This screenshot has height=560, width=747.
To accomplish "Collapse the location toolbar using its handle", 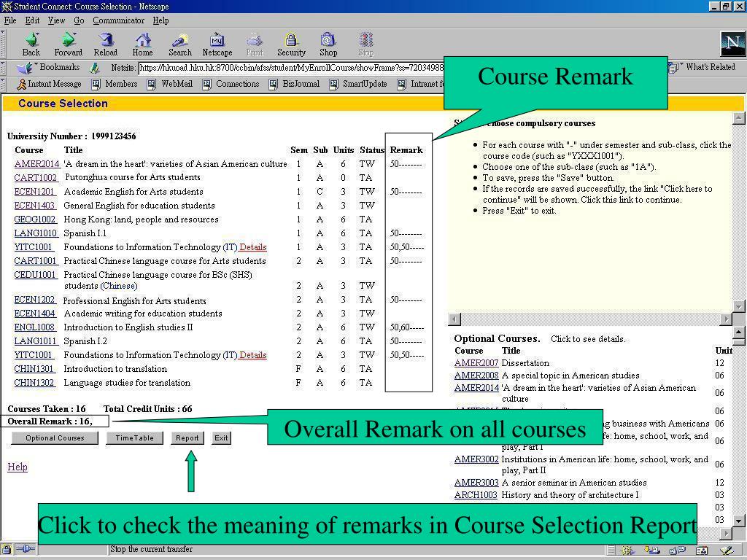I will [4, 68].
